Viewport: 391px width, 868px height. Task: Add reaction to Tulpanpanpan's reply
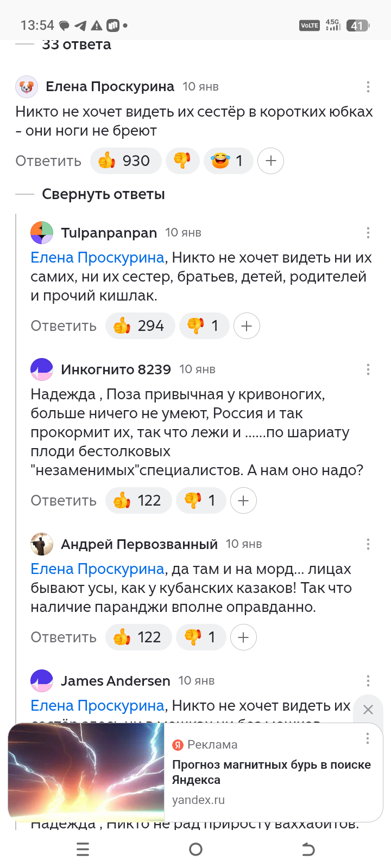[x=247, y=326]
